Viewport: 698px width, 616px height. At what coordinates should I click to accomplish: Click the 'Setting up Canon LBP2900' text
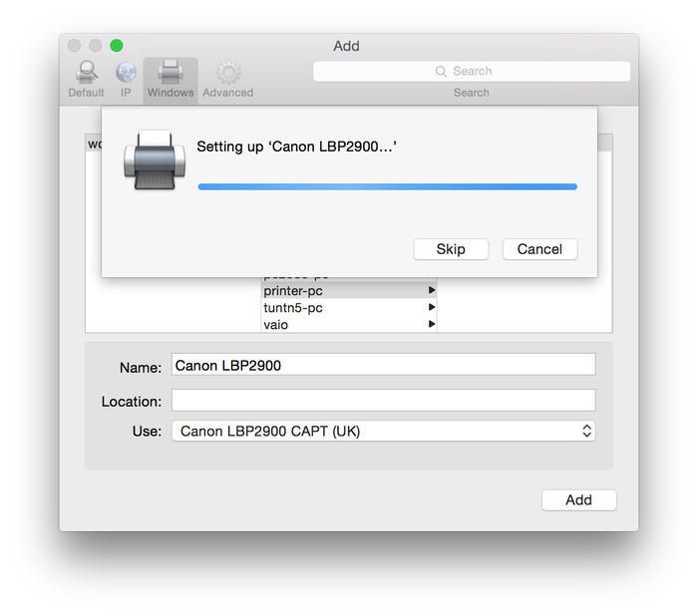[296, 147]
